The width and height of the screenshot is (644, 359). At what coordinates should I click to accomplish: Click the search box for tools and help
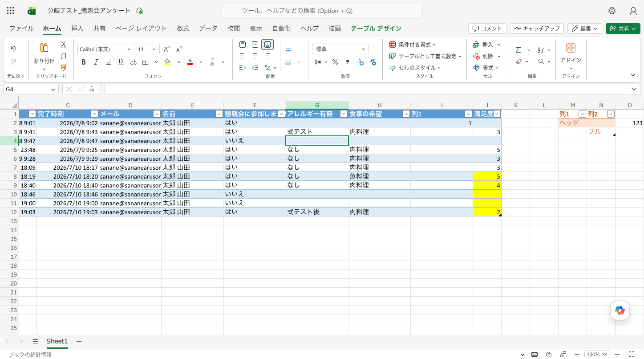[x=322, y=11]
